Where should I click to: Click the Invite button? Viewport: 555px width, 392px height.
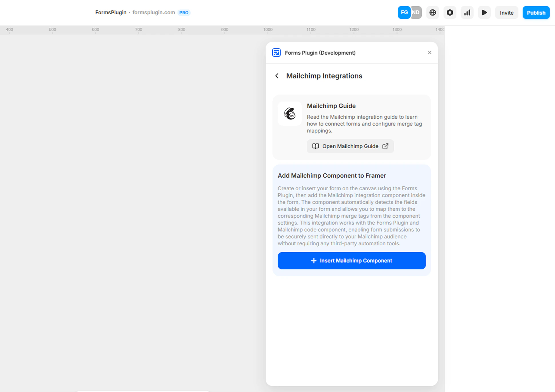[x=507, y=13]
